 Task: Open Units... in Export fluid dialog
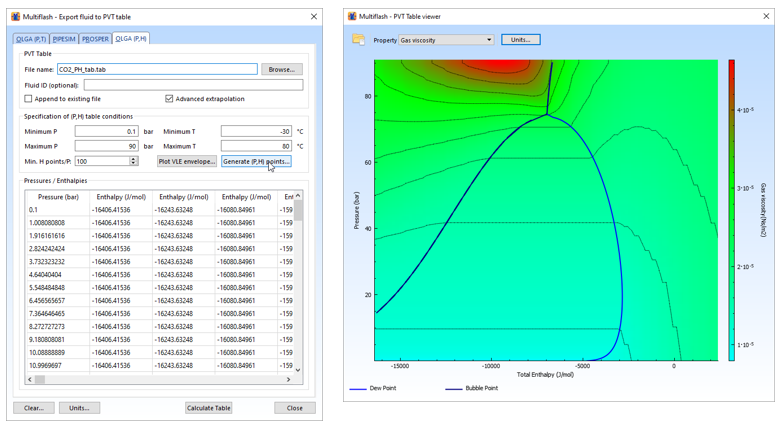[79, 408]
